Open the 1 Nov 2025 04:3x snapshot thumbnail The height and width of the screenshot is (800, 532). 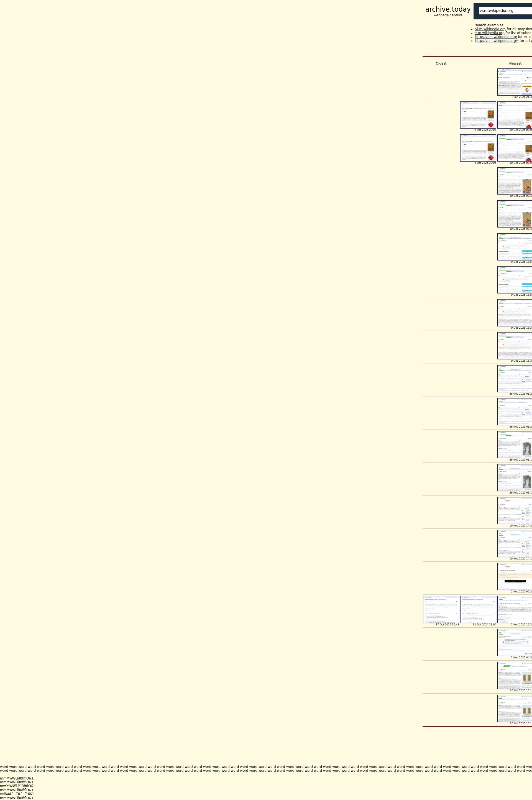(x=514, y=642)
